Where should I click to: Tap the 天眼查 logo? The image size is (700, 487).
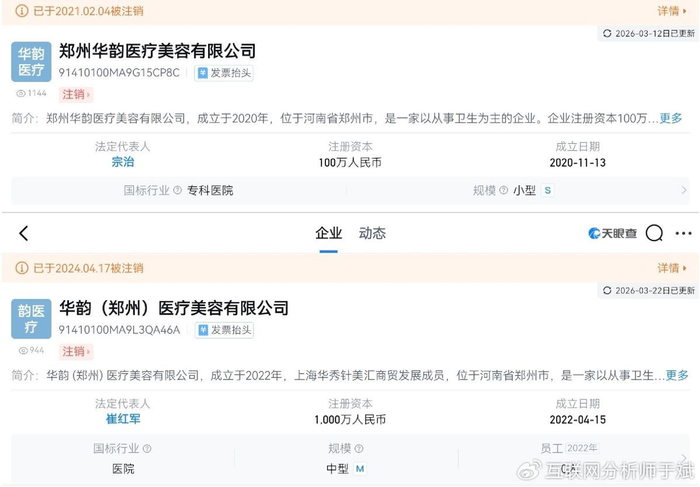[612, 233]
